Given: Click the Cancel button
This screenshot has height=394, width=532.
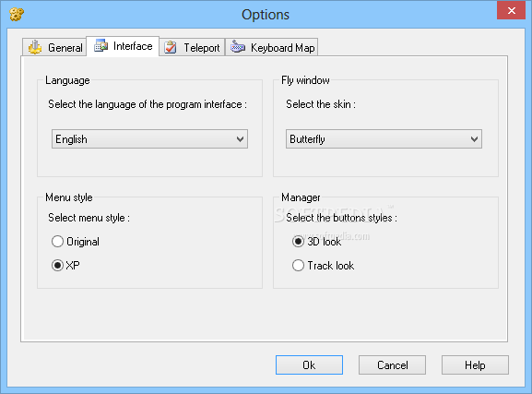Looking at the screenshot, I should point(392,365).
